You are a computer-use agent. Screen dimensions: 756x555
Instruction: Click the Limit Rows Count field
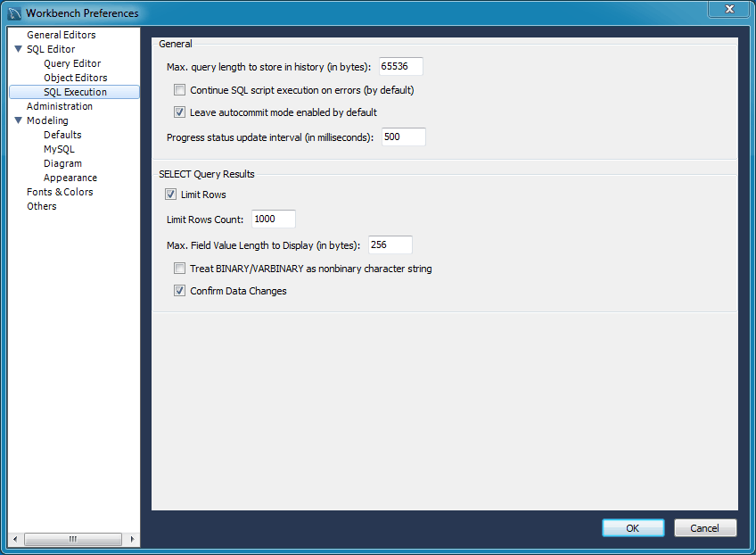[274, 219]
